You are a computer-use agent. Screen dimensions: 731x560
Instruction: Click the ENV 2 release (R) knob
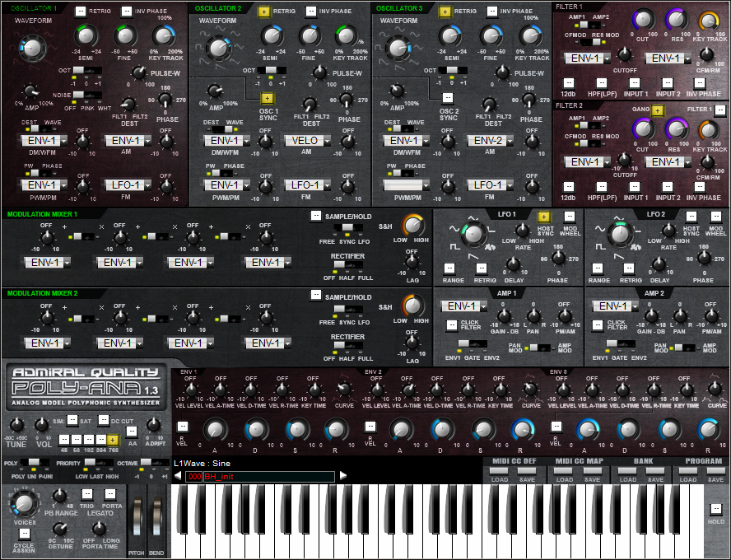coord(522,429)
